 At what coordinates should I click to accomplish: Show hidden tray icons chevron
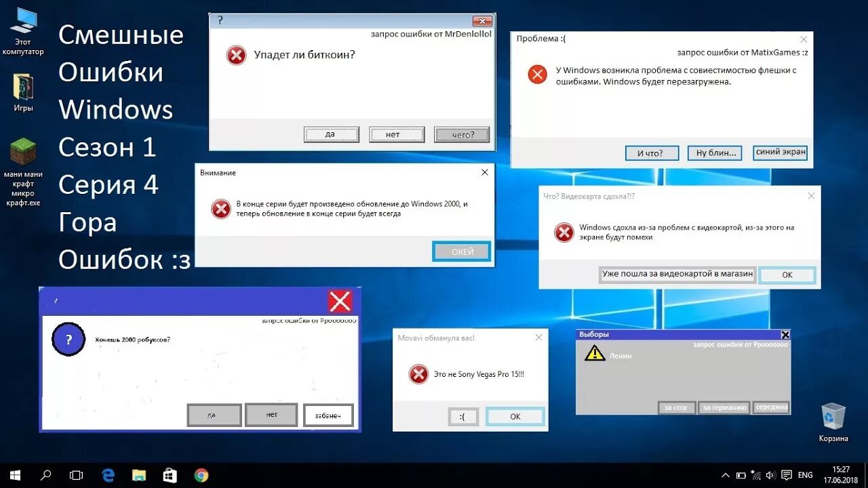click(x=726, y=475)
